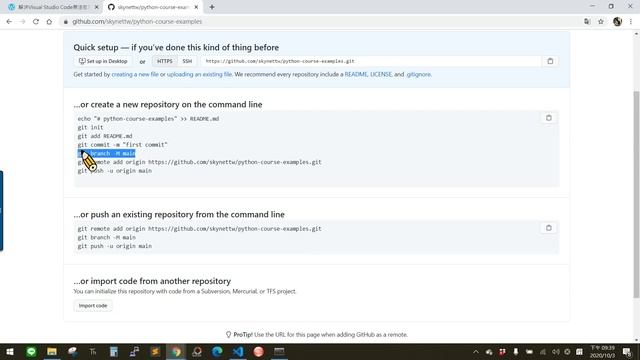
Task: Launch Sublime Text from the taskbar
Action: click(x=155, y=351)
